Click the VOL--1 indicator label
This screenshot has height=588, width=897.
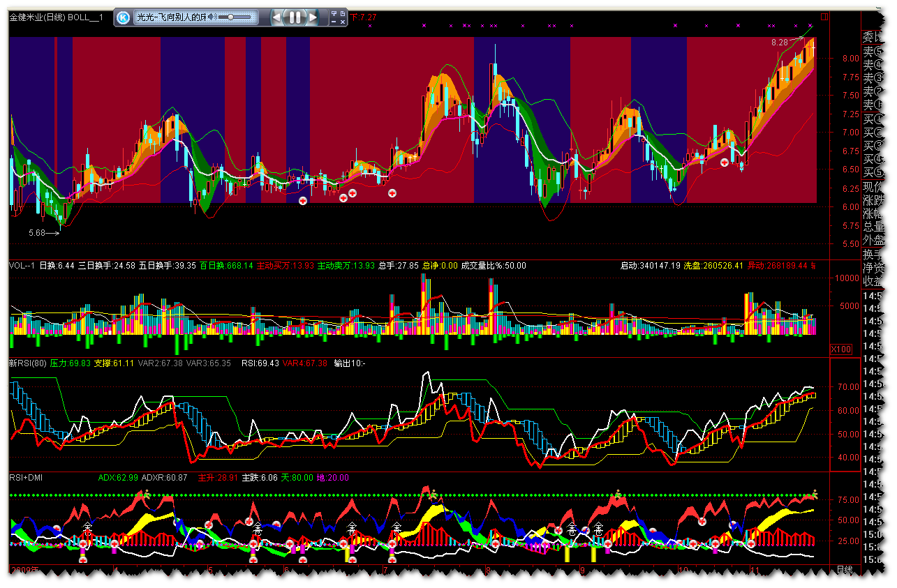[22, 266]
